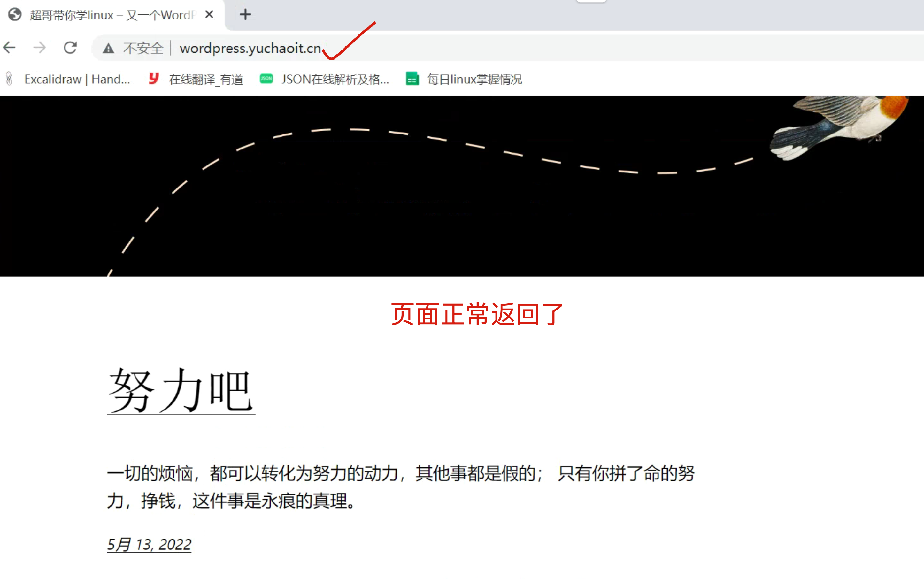Click the Youdao red bookmark icon

153,79
